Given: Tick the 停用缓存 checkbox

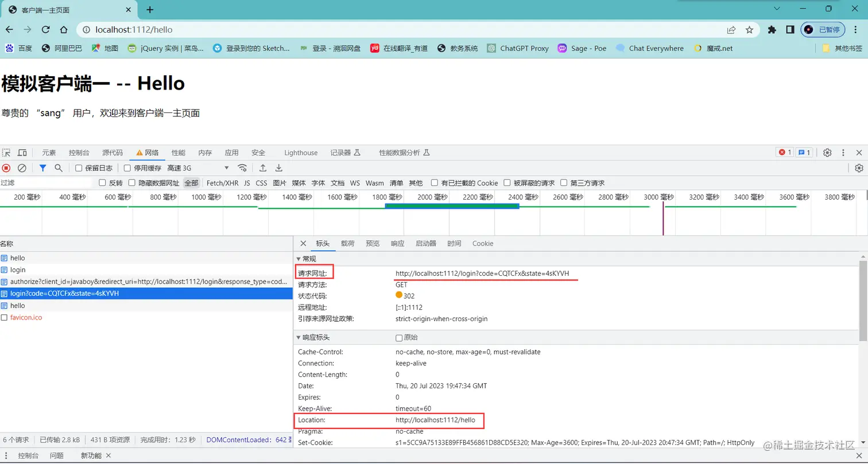Looking at the screenshot, I should 127,168.
